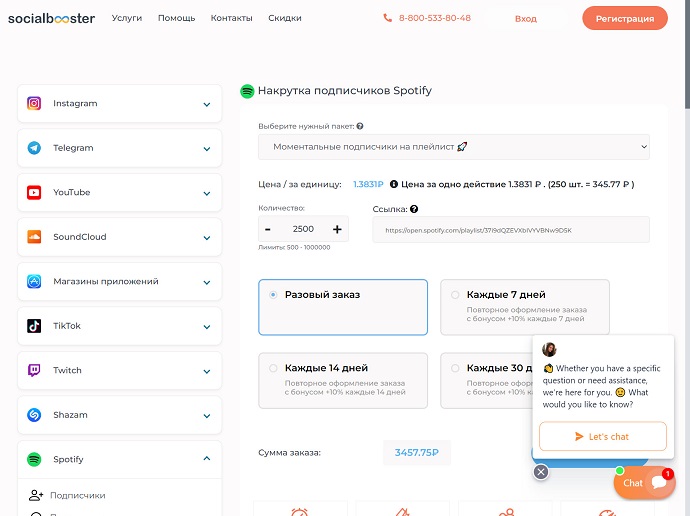
Task: Expand the Shazam section chevron
Action: point(207,416)
